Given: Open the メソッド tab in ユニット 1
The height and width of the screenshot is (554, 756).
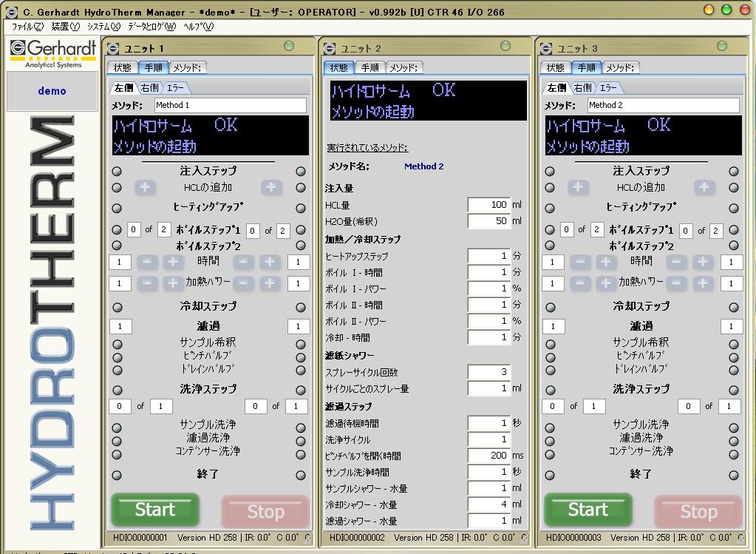Looking at the screenshot, I should (188, 67).
